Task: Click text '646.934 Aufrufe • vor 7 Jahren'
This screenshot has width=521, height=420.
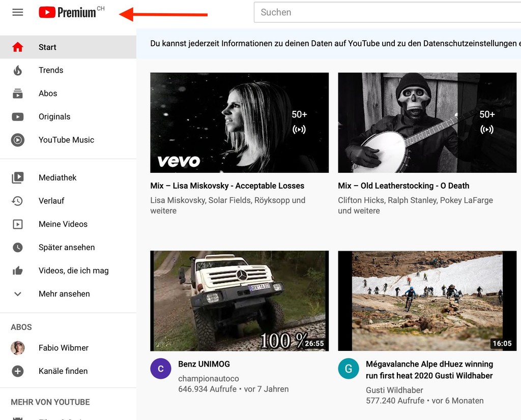Action: (233, 389)
